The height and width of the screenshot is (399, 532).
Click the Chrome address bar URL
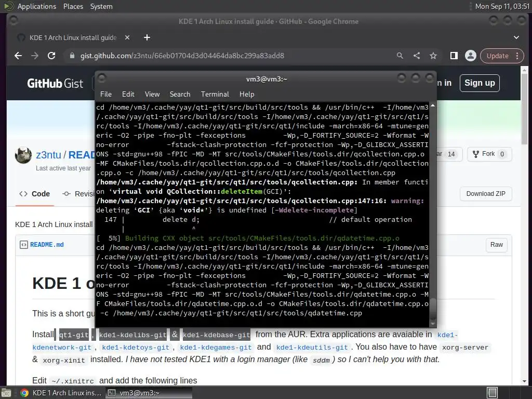click(182, 56)
